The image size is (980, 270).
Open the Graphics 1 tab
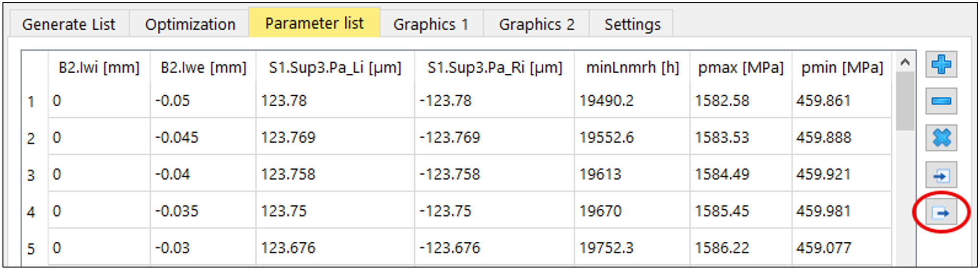[431, 24]
